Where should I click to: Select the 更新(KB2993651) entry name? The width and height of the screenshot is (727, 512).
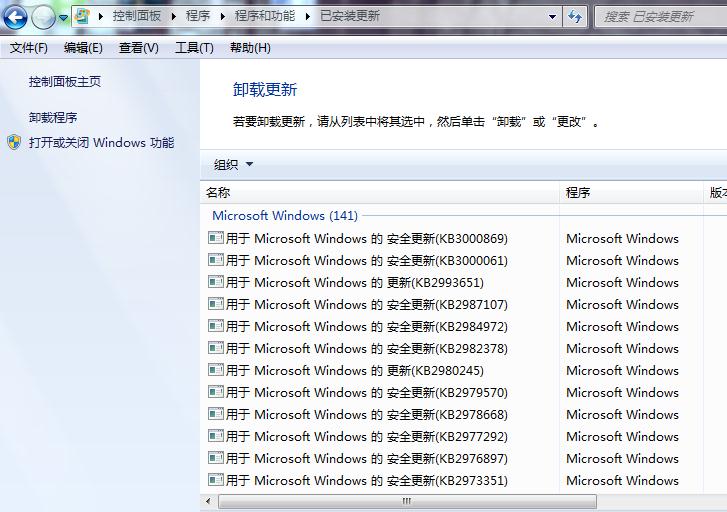coord(355,282)
